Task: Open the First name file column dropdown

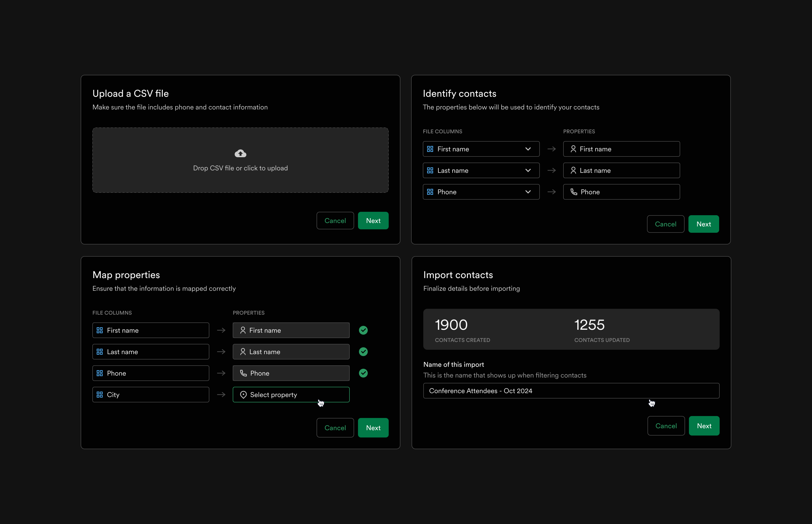Action: [528, 149]
